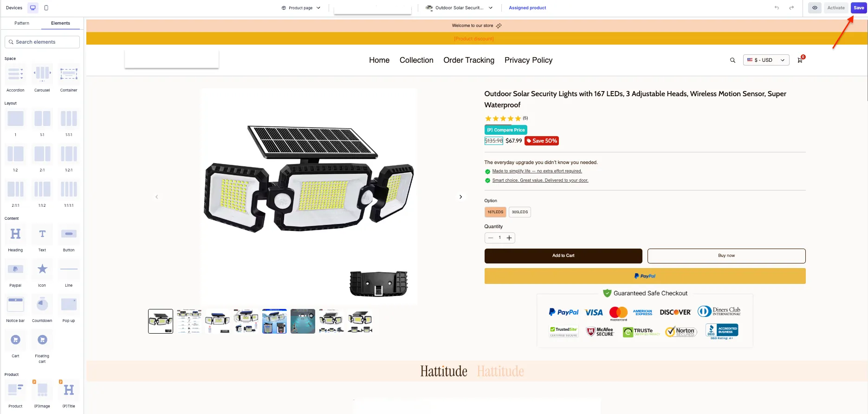This screenshot has width=868, height=414.
Task: Click the Floating cart element
Action: pyautogui.click(x=42, y=340)
